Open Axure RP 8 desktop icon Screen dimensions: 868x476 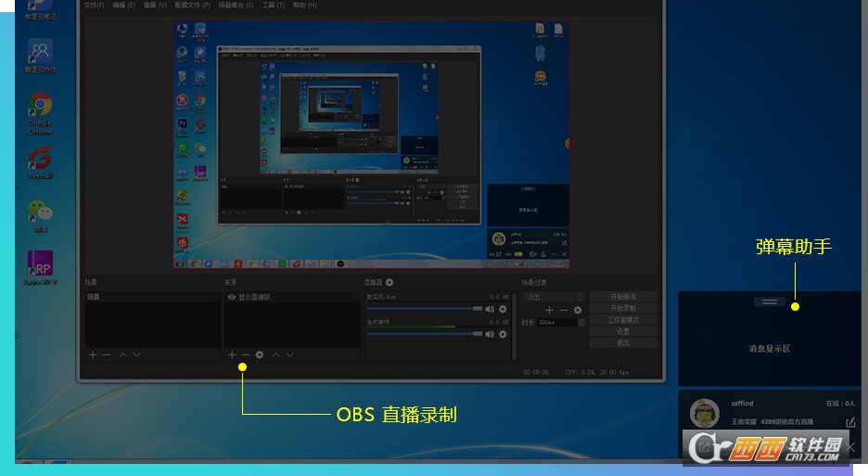tap(40, 264)
